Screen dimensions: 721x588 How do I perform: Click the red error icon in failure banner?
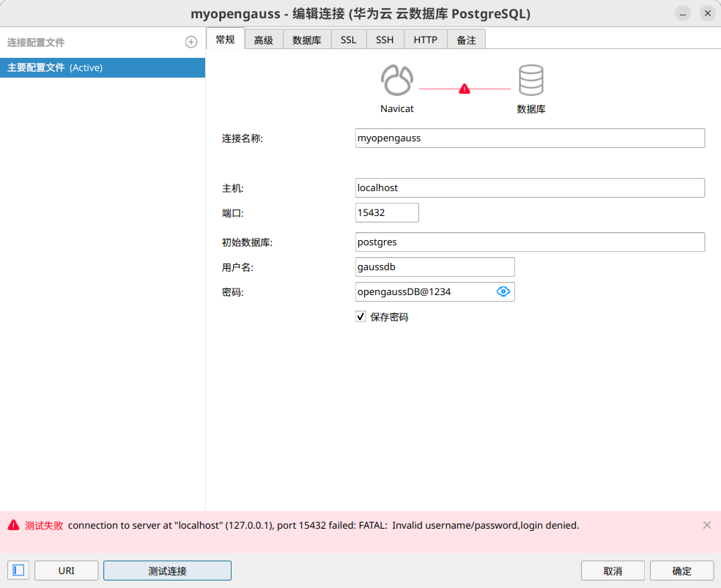click(13, 525)
